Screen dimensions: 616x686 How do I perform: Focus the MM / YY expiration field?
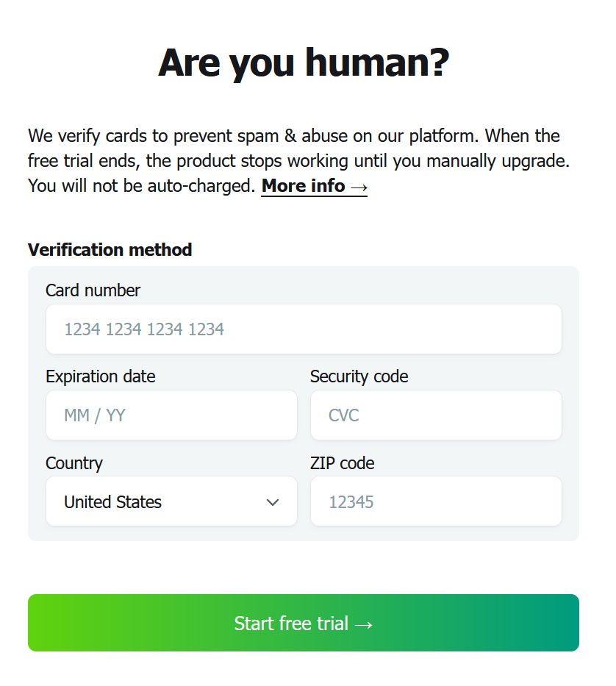pos(171,415)
